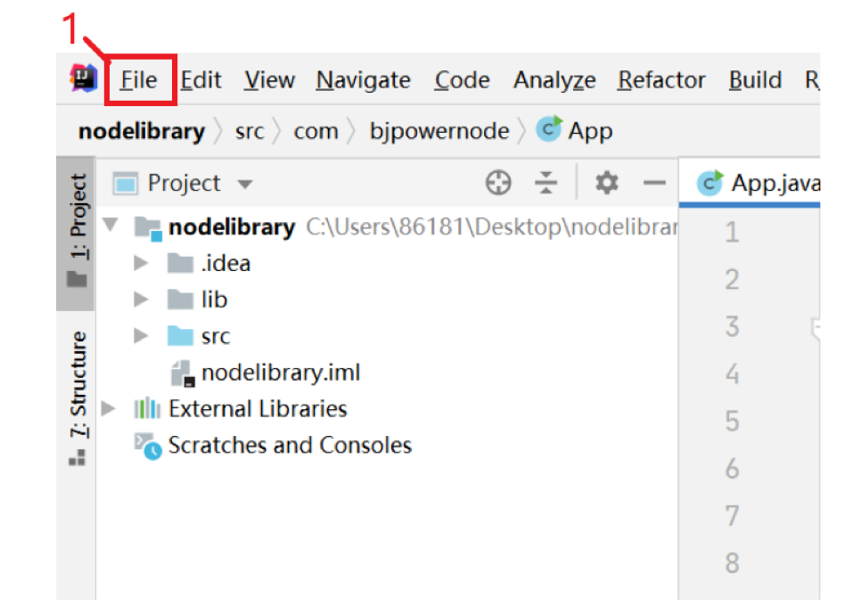Click com in the breadcrumb bar

click(x=316, y=131)
